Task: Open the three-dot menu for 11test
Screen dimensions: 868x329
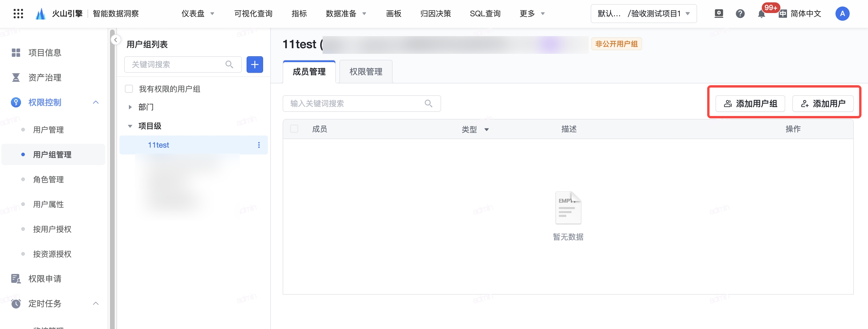Action: point(259,145)
